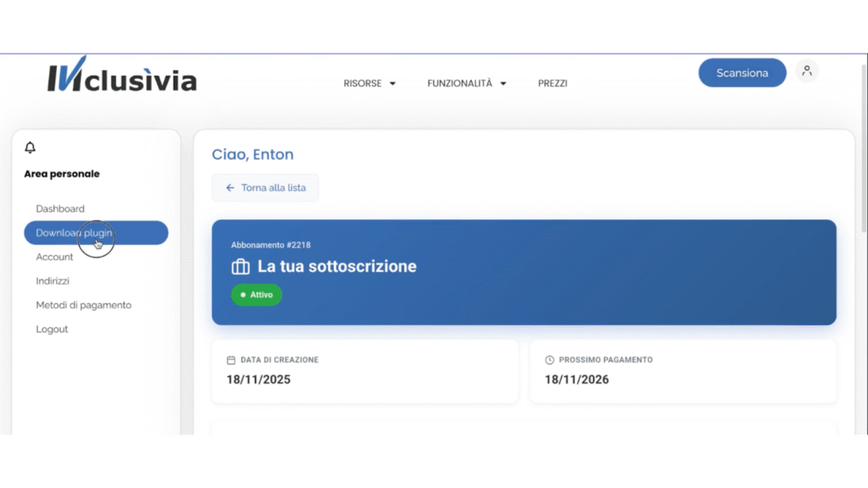The image size is (868, 488).
Task: Click the La tua sottoscrizione heading
Action: pyautogui.click(x=337, y=267)
